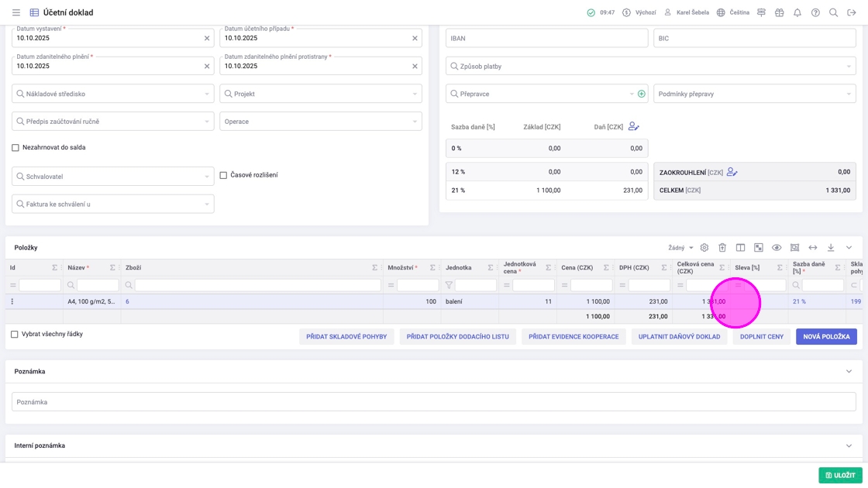Screen dimensions: 868x488
Task: Enable the Časové rozlišení checkbox
Action: [223, 175]
